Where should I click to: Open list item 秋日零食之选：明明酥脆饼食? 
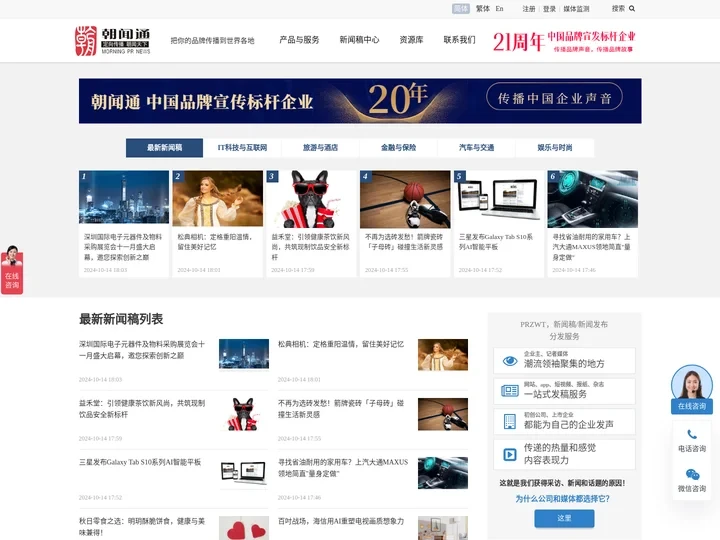(142, 527)
